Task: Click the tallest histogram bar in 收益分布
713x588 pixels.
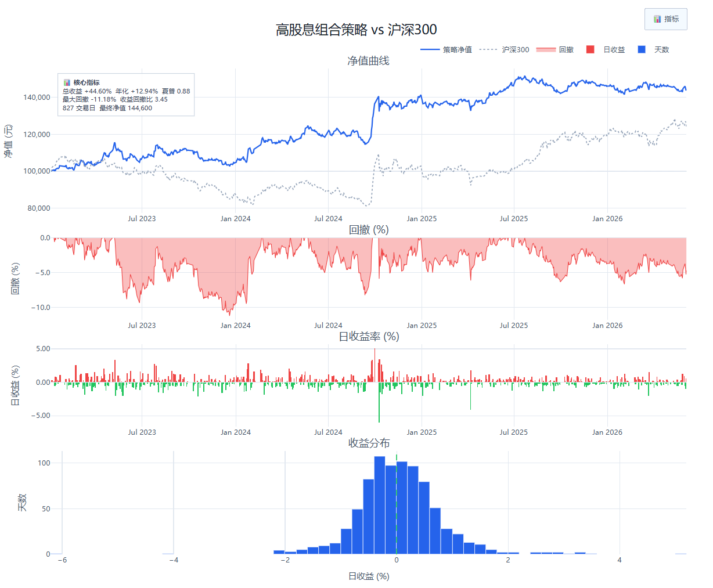Action: point(380,505)
